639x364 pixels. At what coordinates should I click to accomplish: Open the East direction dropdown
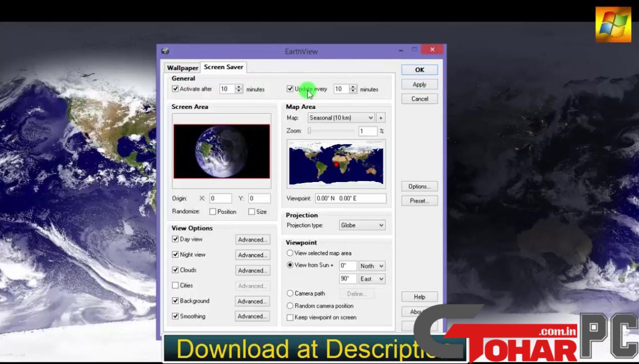point(372,279)
